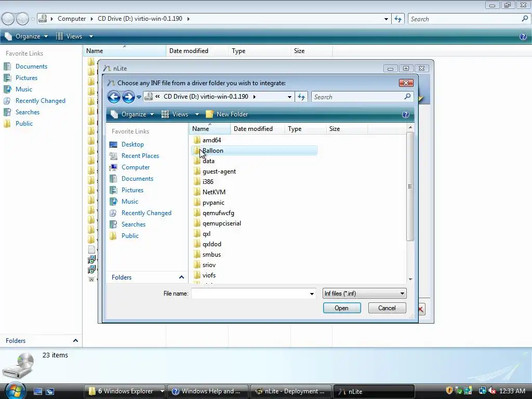Click Computer in the Explorer address bar
This screenshot has width=532, height=399.
click(72, 19)
